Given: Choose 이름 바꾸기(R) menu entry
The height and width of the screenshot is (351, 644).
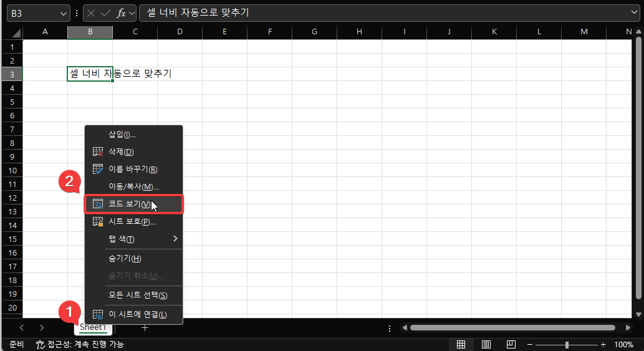Looking at the screenshot, I should 133,169.
